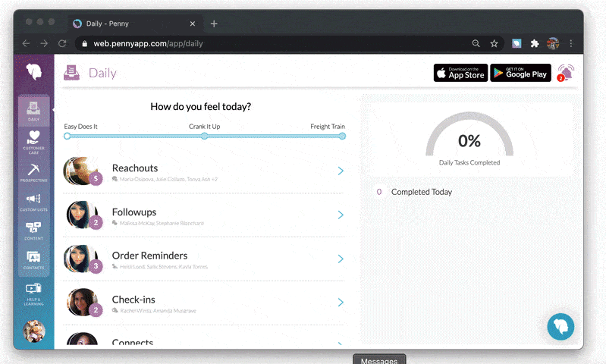This screenshot has width=606, height=364.
Task: Open the Order Reminders task heading
Action: pyautogui.click(x=149, y=256)
